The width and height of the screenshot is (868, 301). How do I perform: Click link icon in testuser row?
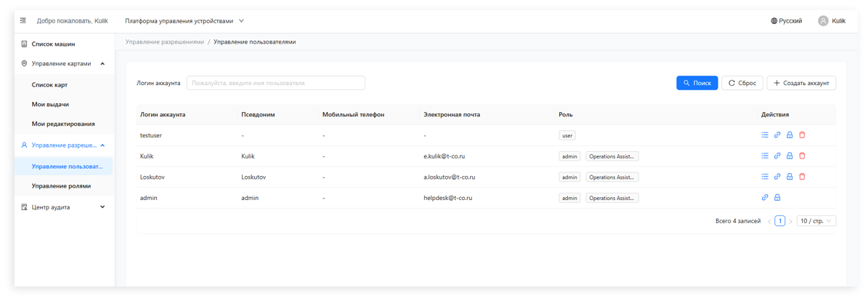pos(777,135)
